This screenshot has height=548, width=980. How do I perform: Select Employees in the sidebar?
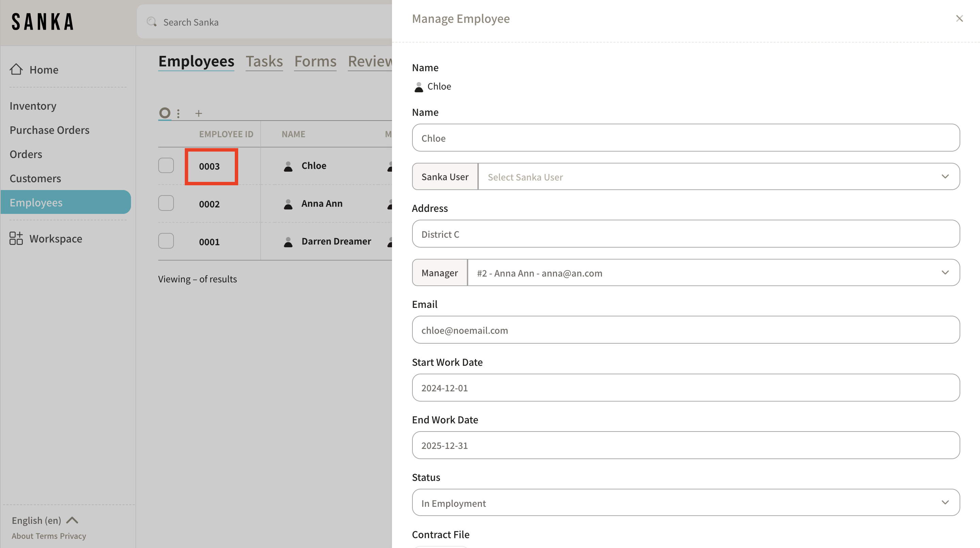[66, 202]
